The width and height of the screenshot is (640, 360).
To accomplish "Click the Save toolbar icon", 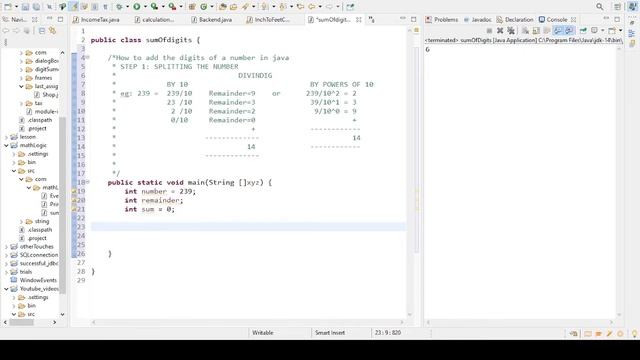I will point(25,7).
